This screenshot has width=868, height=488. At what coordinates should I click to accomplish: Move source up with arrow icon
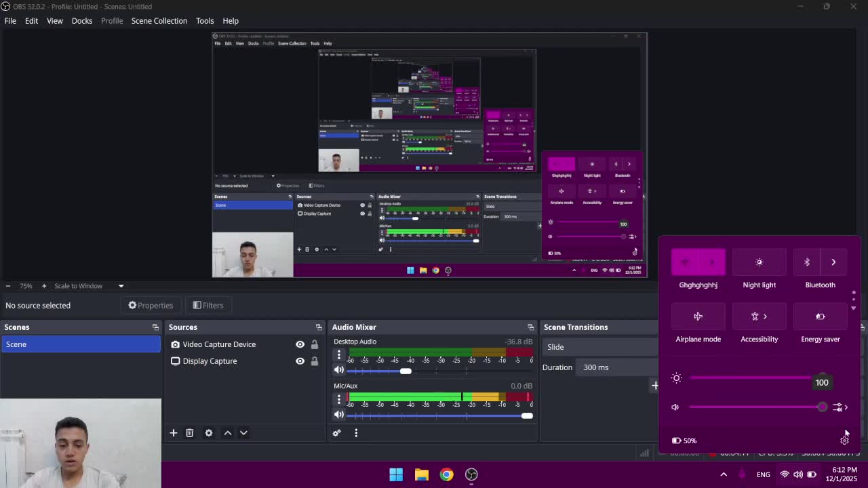tap(228, 433)
